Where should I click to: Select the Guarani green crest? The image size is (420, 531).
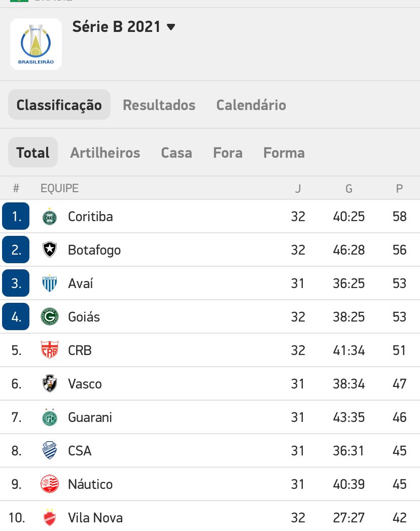[x=49, y=417]
